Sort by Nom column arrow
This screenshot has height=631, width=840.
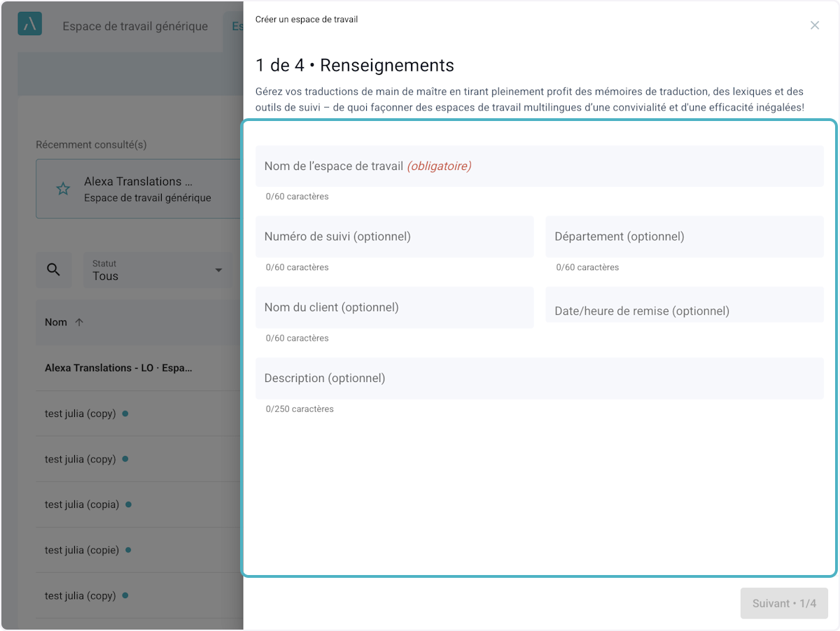(x=79, y=322)
